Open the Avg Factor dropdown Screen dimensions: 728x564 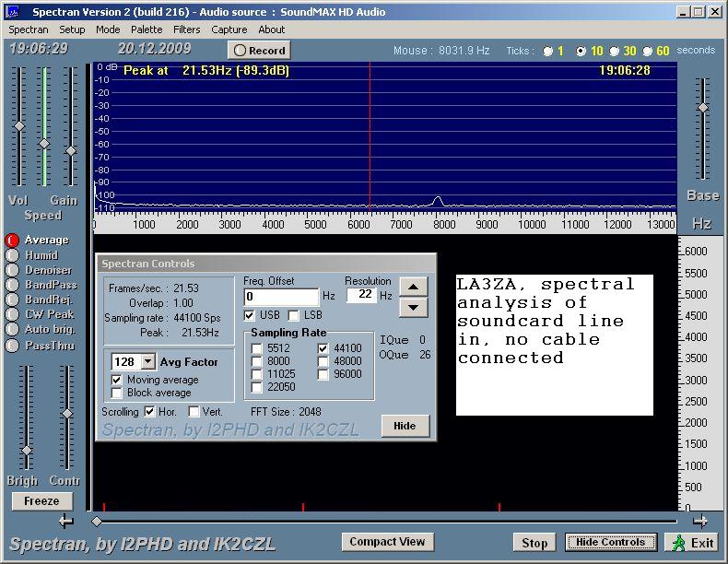147,362
